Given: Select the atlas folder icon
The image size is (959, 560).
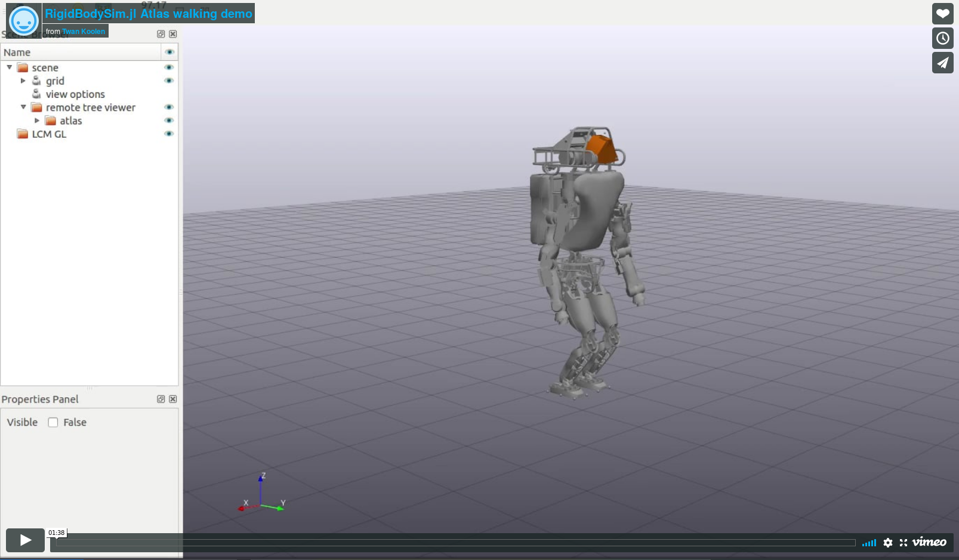Looking at the screenshot, I should coord(51,120).
